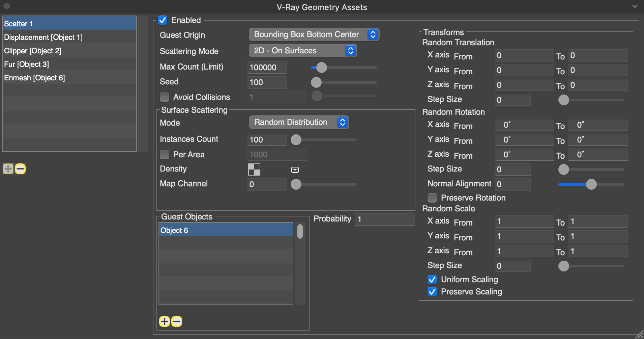Viewport: 644px width, 339px height.
Task: Select Scatter 1 in asset list
Action: tap(69, 24)
